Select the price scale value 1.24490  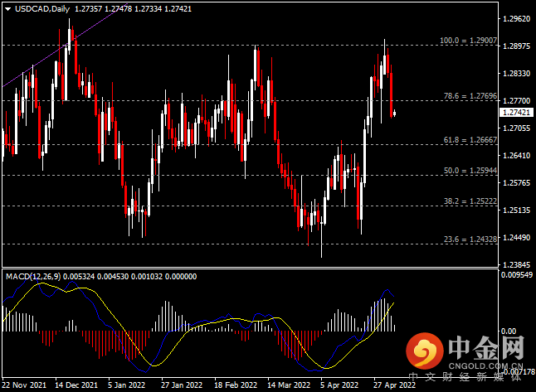click(517, 237)
